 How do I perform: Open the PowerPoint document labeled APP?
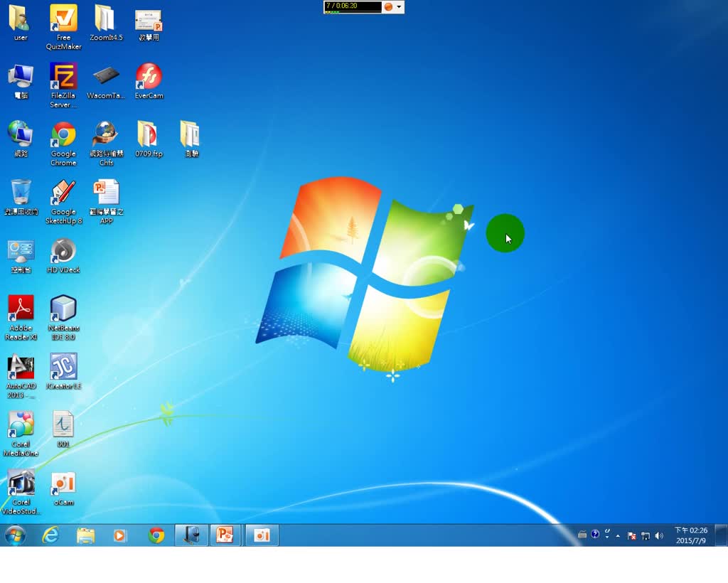107,203
